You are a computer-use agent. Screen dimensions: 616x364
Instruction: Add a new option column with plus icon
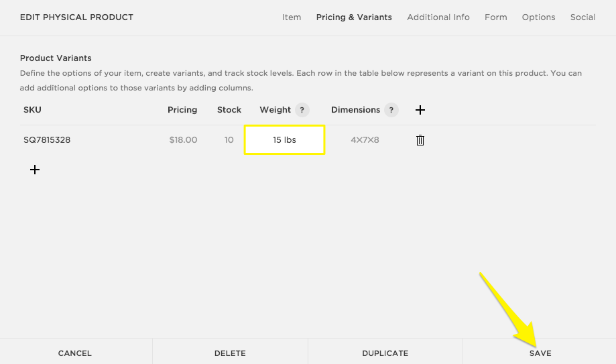click(420, 110)
